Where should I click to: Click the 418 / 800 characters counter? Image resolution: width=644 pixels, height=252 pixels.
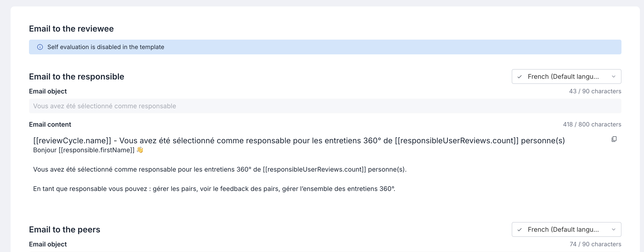[592, 124]
